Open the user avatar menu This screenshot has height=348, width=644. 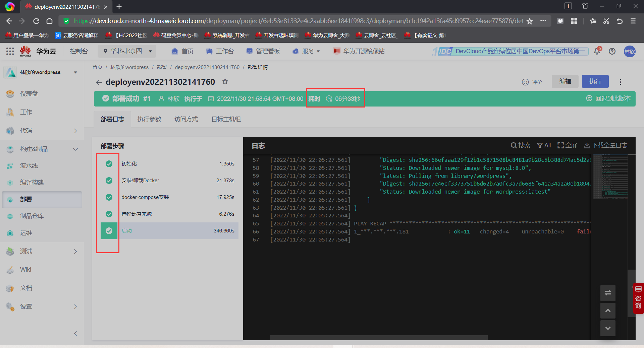[x=630, y=51]
